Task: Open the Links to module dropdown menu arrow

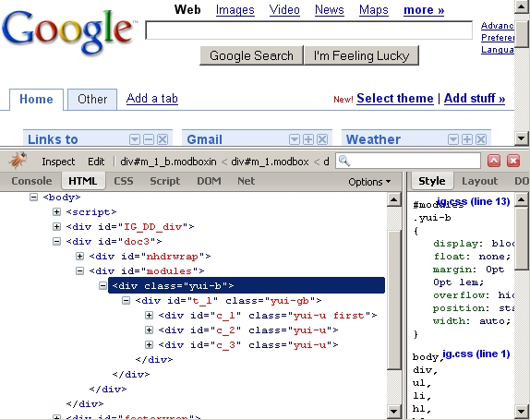Action: (x=135, y=139)
